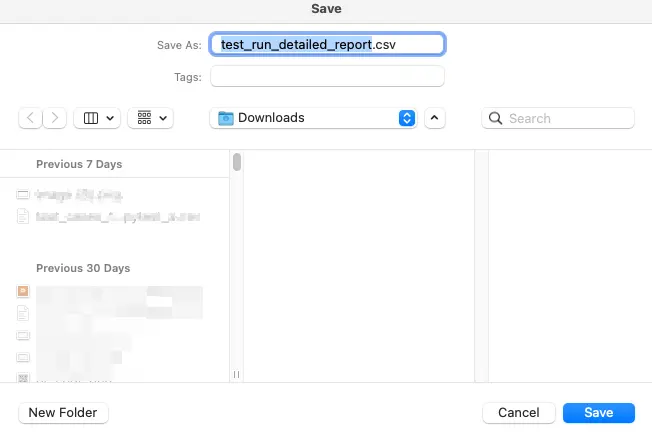Image resolution: width=652 pixels, height=439 pixels.
Task: Click the file list scrollbar thumb
Action: pyautogui.click(x=237, y=162)
